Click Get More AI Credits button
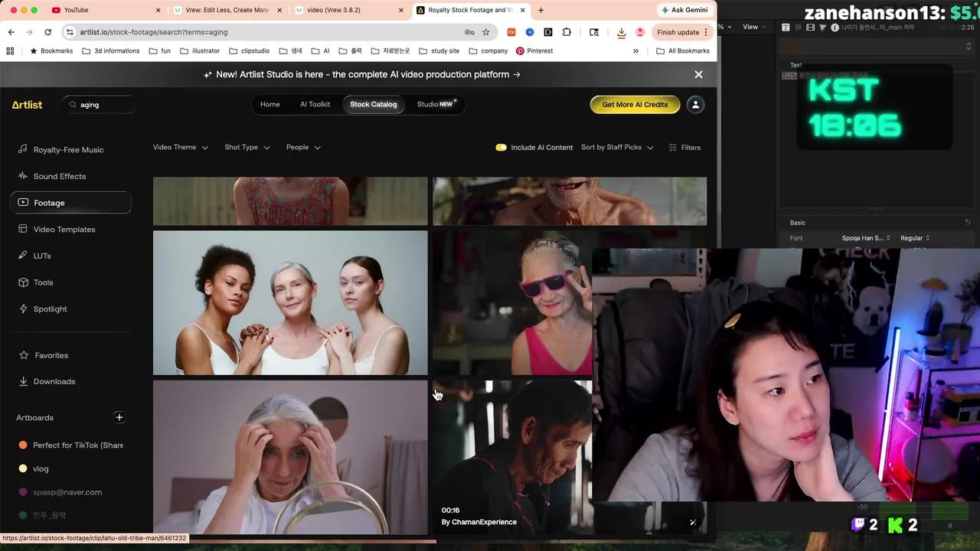This screenshot has width=980, height=551. [x=635, y=105]
